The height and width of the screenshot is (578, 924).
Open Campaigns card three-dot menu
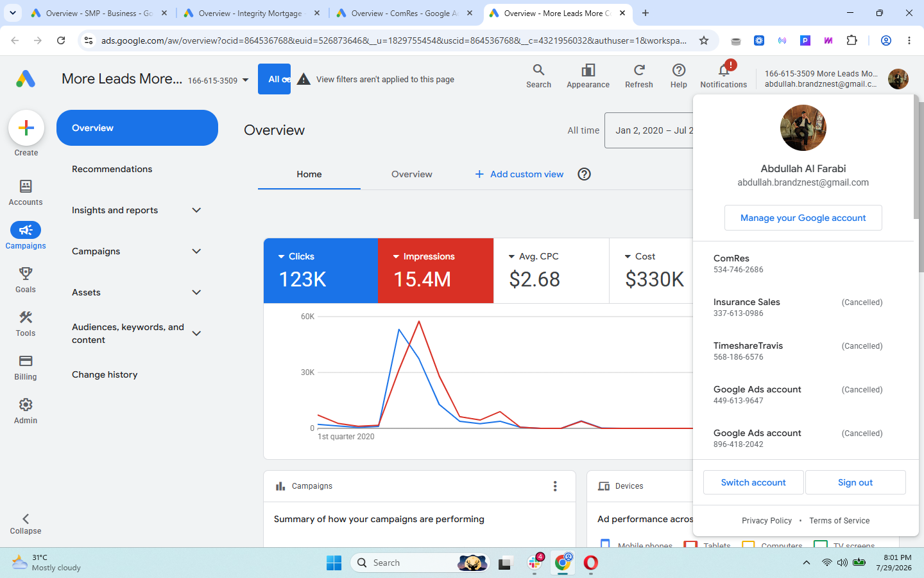(555, 486)
